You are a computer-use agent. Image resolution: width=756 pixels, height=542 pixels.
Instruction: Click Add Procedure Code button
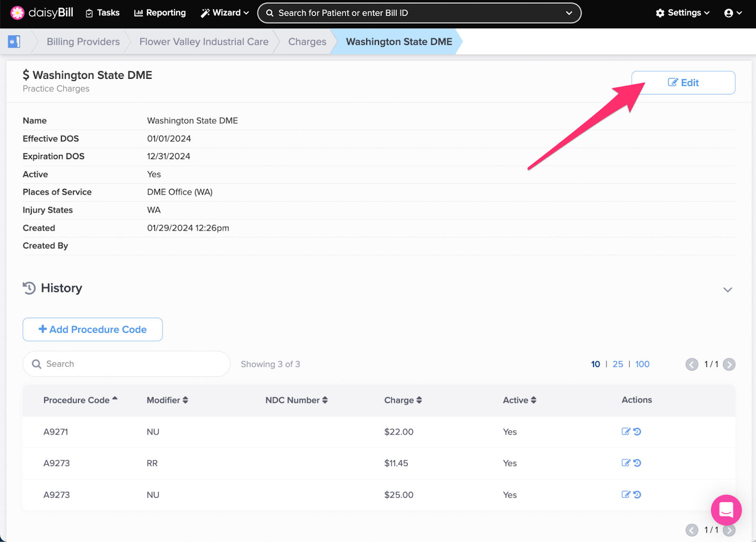coord(93,330)
